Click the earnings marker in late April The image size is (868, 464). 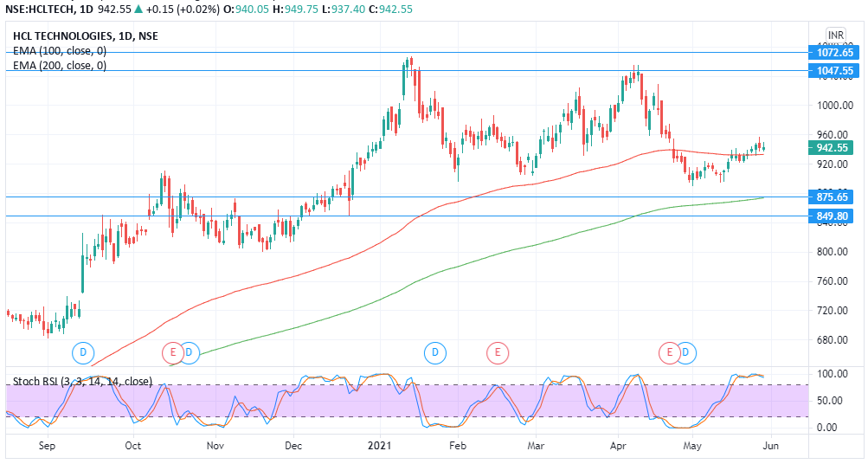point(669,352)
